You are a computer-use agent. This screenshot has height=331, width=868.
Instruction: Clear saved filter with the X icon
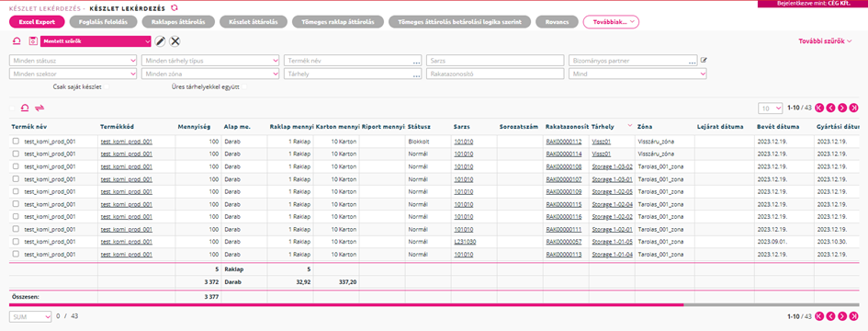pos(175,41)
